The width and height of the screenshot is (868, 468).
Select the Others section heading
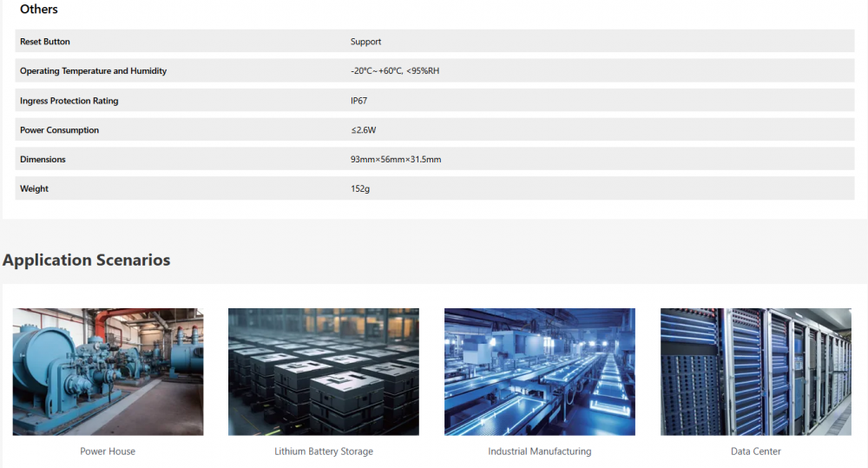[39, 10]
